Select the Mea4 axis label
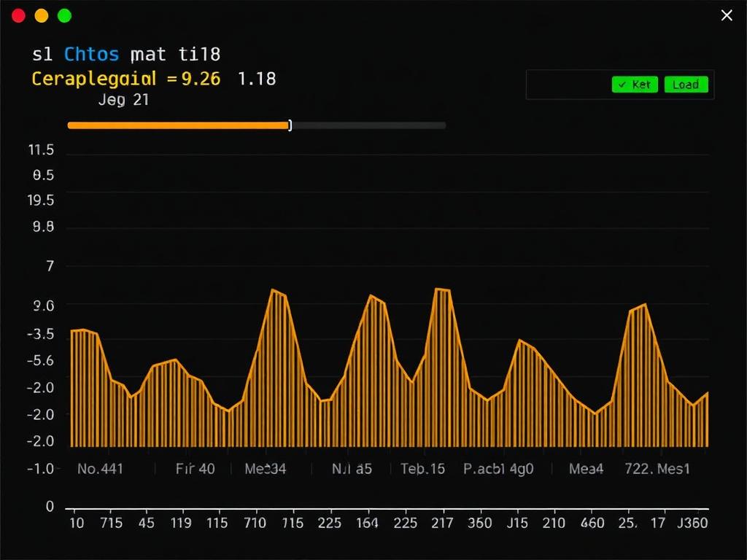Image resolution: width=747 pixels, height=560 pixels. coord(586,469)
